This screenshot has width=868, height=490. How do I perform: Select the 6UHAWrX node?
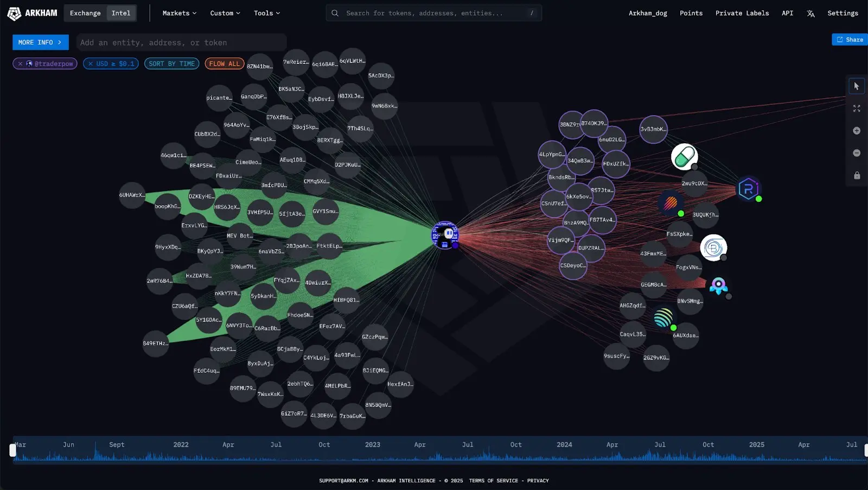132,195
